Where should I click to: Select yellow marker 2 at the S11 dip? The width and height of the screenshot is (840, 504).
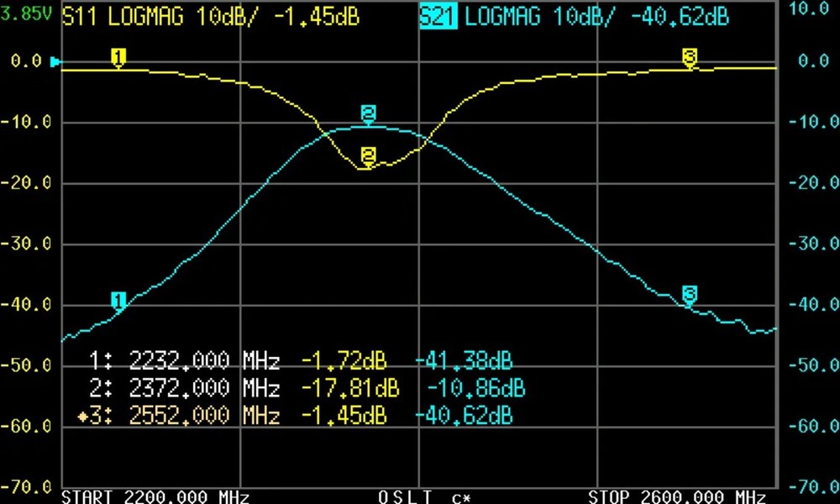(368, 155)
